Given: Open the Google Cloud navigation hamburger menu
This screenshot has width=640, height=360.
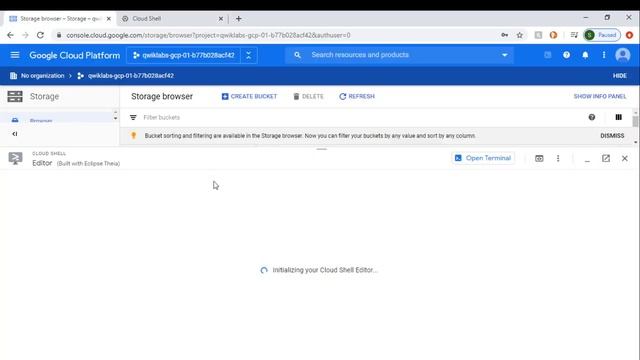Looking at the screenshot, I should coord(15,55).
